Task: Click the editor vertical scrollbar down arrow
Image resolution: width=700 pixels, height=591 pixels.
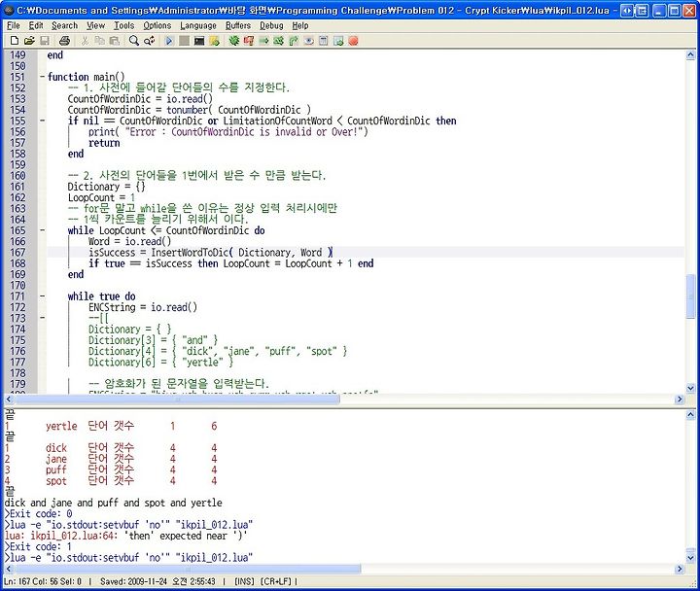Action: click(x=690, y=388)
